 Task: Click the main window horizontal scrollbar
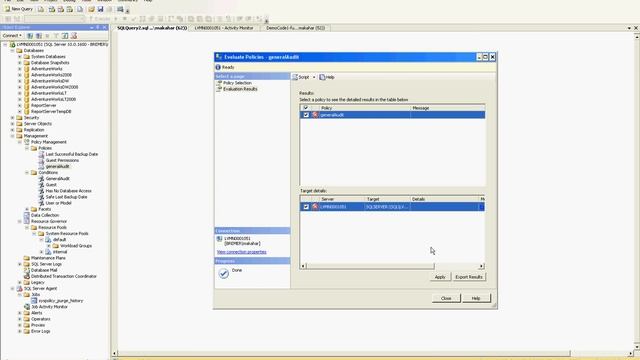(x=343, y=353)
